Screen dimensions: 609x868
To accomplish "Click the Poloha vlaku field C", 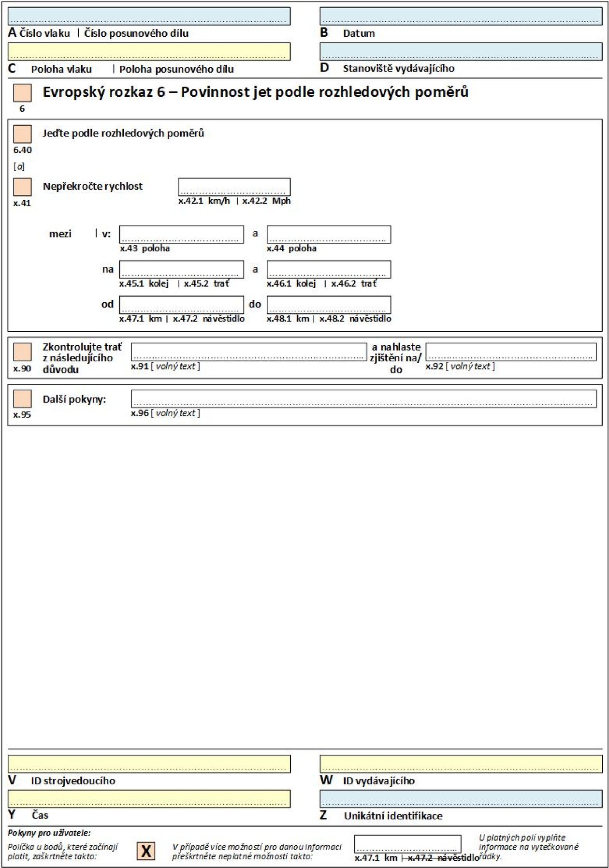I will click(149, 52).
